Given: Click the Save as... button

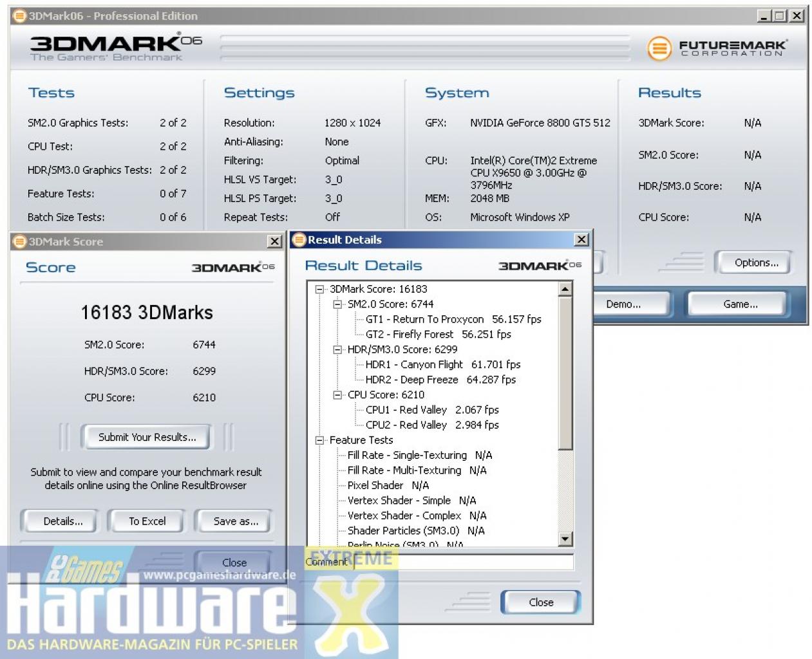Looking at the screenshot, I should pos(236,521).
